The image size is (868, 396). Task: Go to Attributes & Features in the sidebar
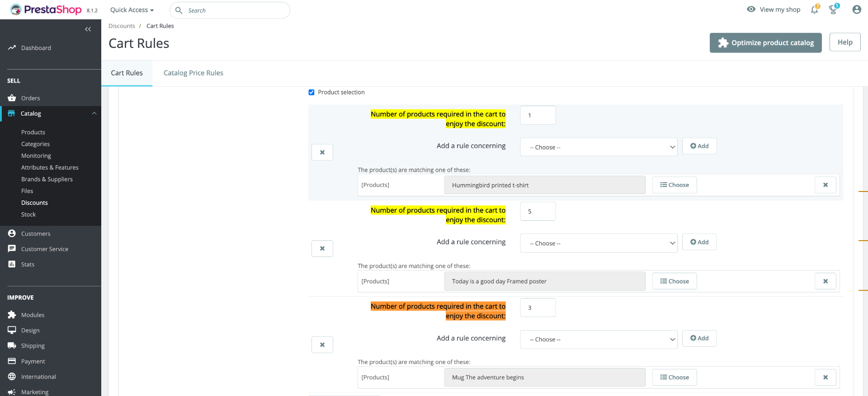click(50, 168)
